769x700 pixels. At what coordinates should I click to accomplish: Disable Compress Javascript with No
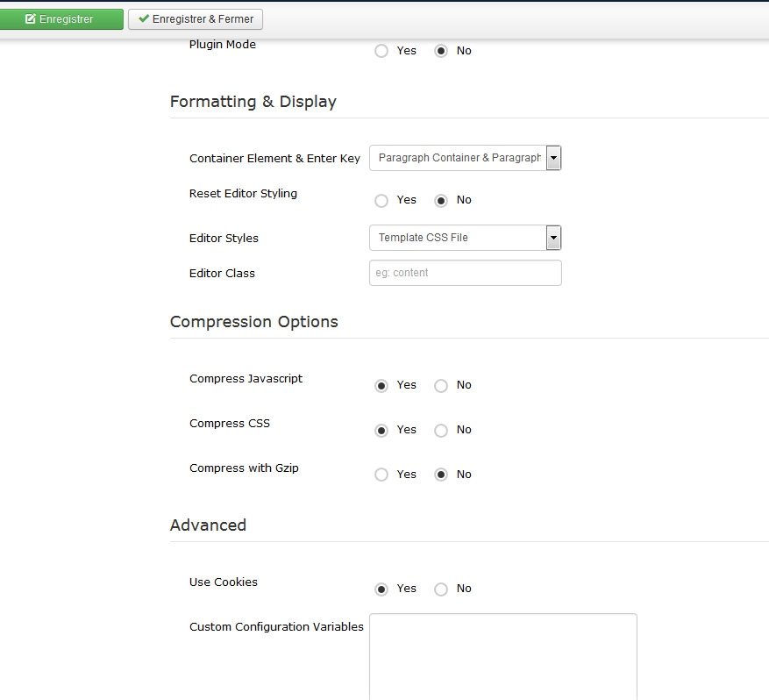point(441,386)
